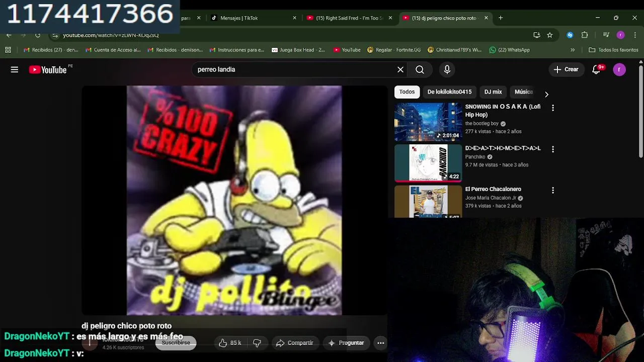Screen dimensions: 644x362
Task: Clear the search box with the X icon
Action: (x=400, y=70)
